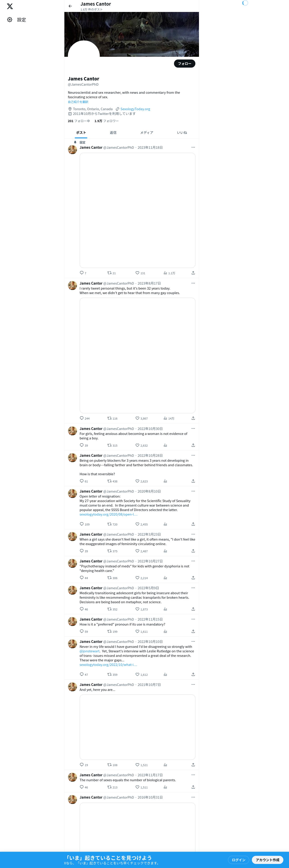
Task: Click the 自己紹介を翻訳 link
Action: click(78, 102)
